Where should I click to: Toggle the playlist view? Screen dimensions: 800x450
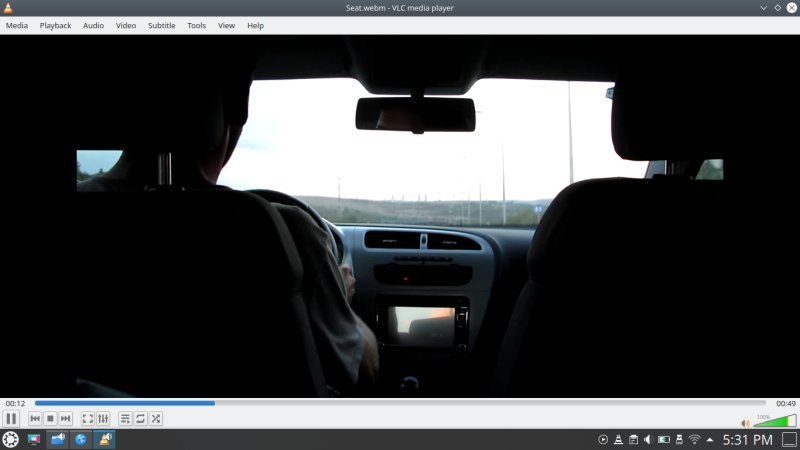click(x=125, y=419)
